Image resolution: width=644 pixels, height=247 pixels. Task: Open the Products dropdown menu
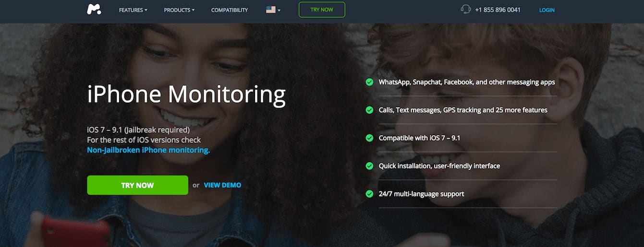(179, 10)
